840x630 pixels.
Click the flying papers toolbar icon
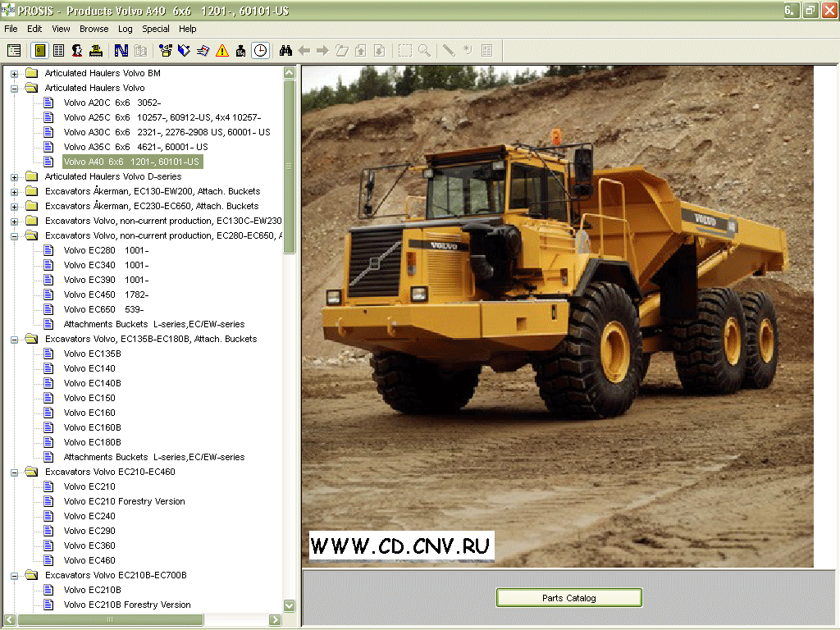(x=203, y=50)
